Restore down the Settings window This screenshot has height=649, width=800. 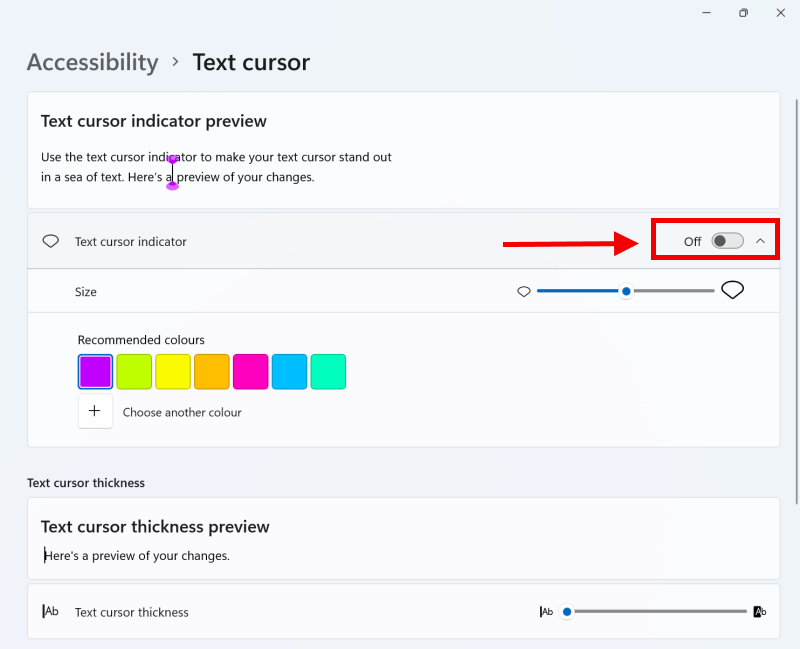(743, 13)
